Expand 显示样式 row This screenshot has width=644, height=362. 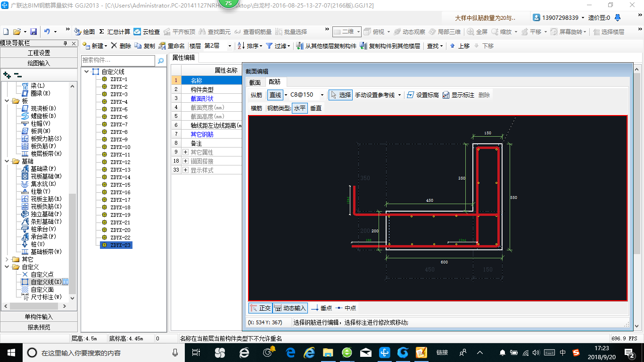tap(185, 170)
